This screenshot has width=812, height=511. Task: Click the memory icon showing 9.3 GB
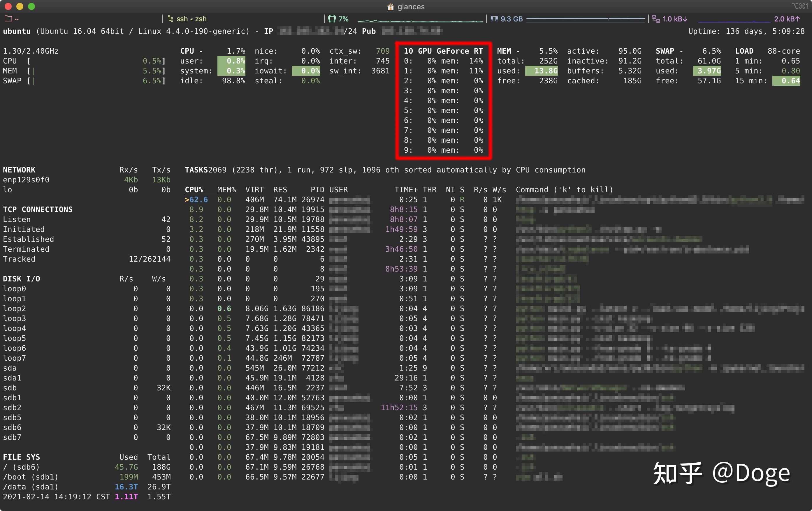[494, 19]
